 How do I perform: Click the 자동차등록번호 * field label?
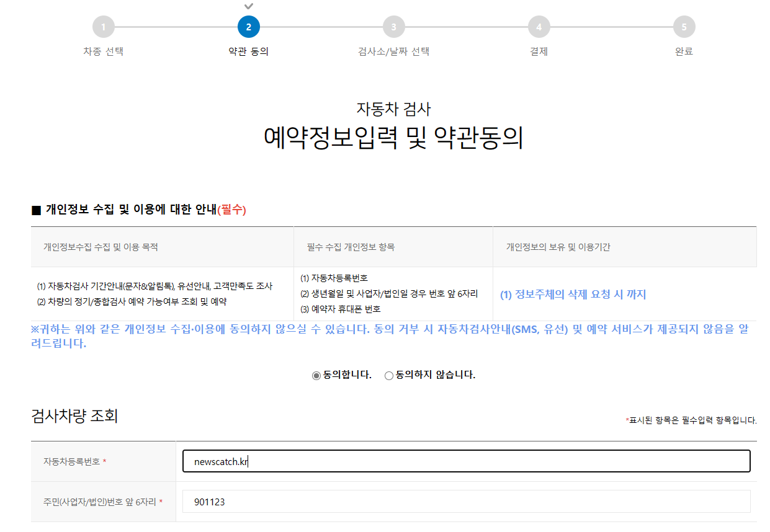74,461
